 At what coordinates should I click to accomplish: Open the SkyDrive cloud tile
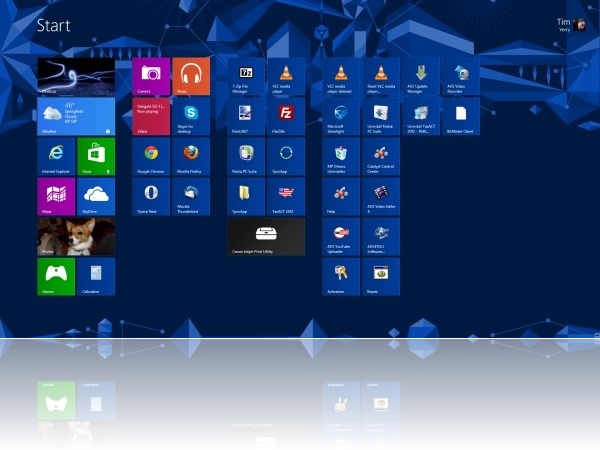coord(96,197)
